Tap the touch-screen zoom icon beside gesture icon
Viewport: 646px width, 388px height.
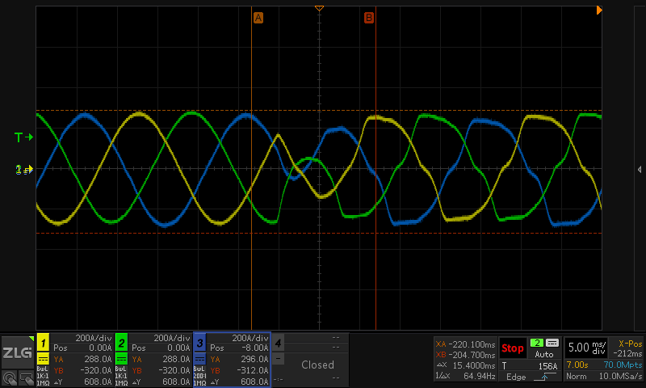26,378
